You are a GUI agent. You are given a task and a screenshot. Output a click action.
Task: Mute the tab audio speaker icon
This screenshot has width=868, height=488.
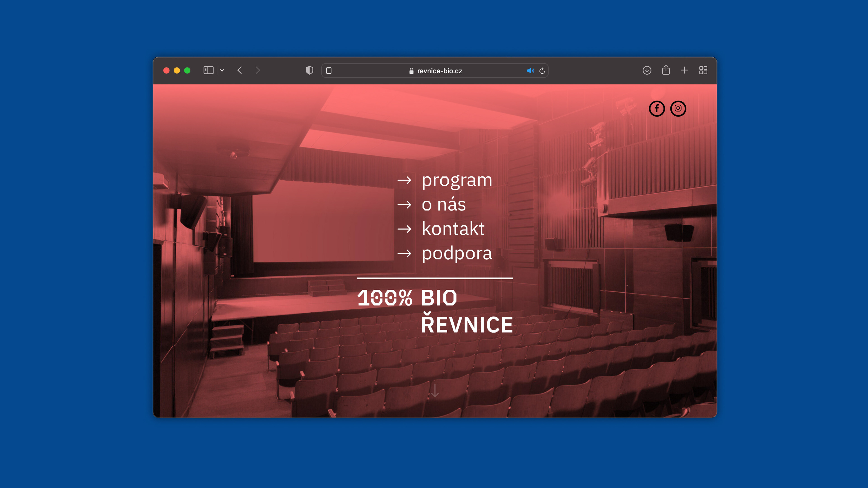pos(530,71)
